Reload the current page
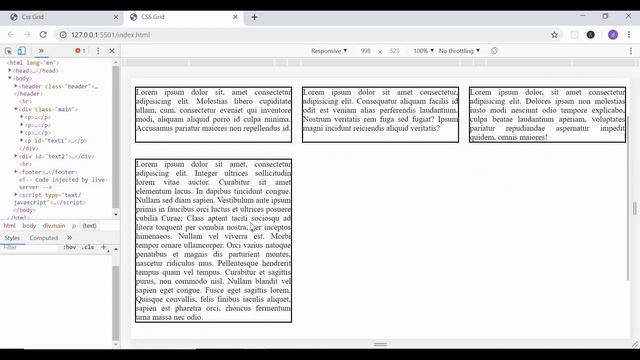Image resolution: width=640 pixels, height=360 pixels. [43, 35]
